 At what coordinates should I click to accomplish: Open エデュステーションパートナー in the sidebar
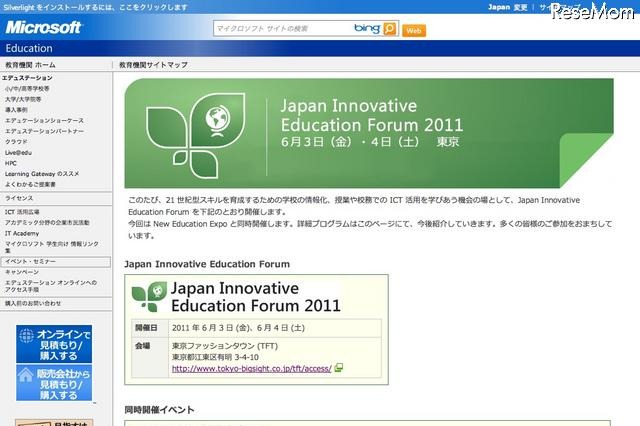coord(44,131)
